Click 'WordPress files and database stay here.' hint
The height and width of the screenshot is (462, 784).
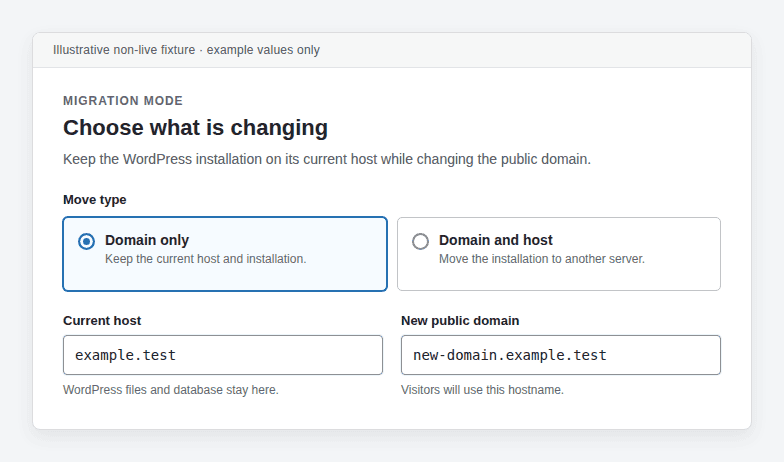(170, 390)
